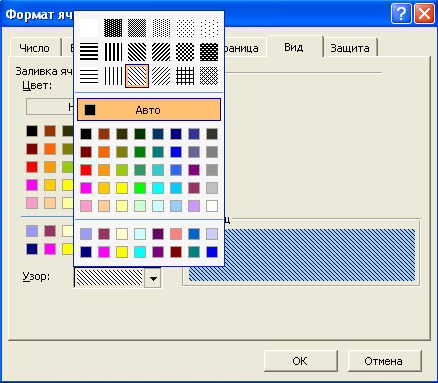Click the patterned sample preview area
438x383 pixels.
tap(302, 255)
